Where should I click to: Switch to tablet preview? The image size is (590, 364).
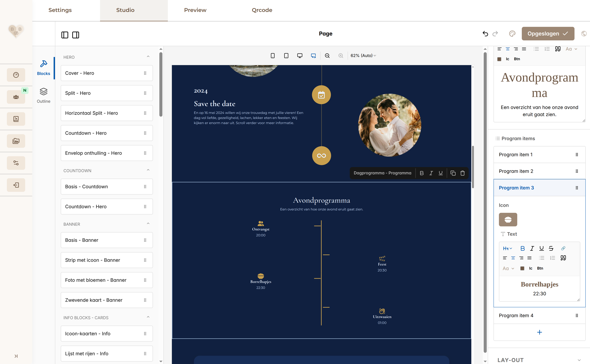pyautogui.click(x=286, y=56)
